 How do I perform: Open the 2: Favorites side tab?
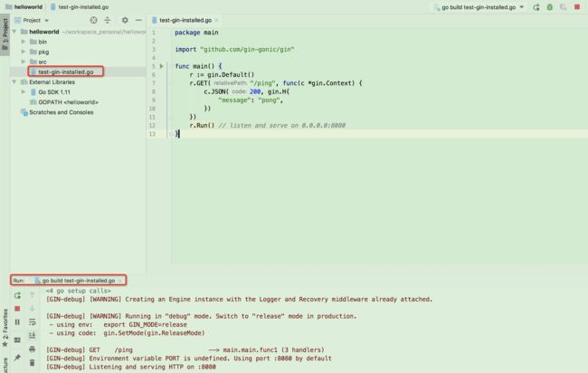[5, 328]
